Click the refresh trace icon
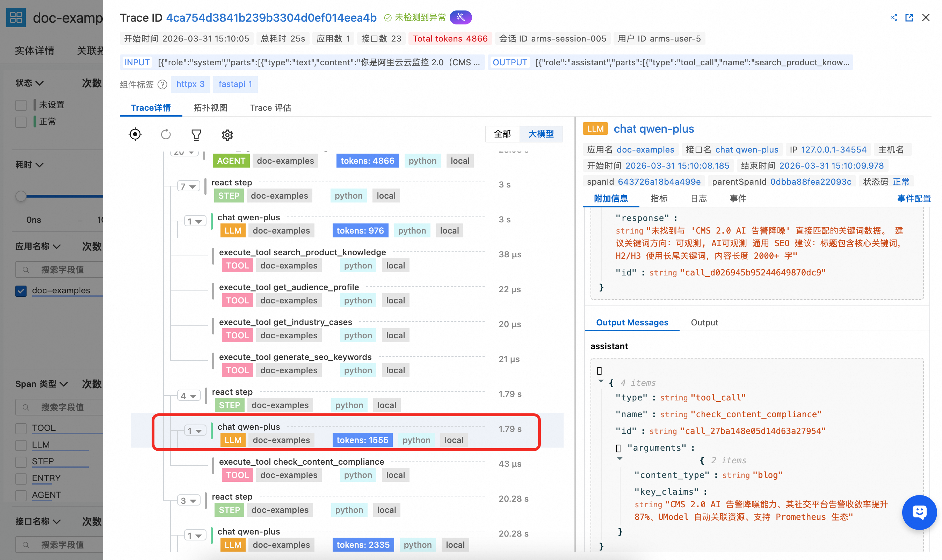Viewport: 942px width, 560px height. pyautogui.click(x=166, y=134)
